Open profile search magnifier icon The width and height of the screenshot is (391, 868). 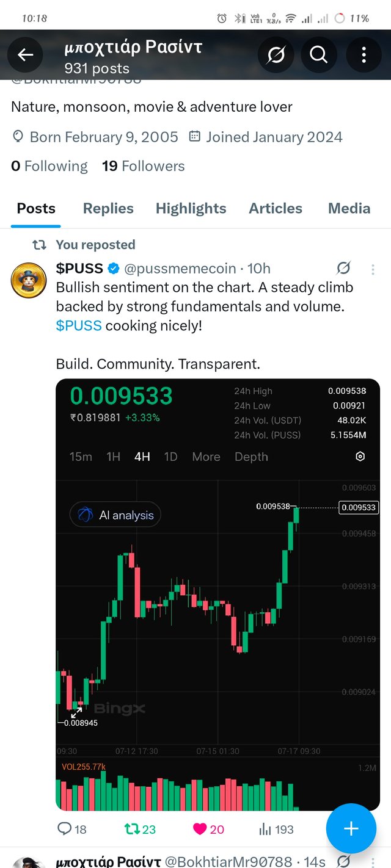click(x=318, y=55)
